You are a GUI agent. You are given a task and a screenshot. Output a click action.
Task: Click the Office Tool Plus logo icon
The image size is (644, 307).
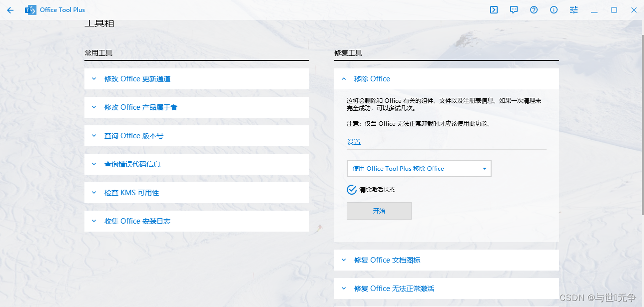coord(30,10)
